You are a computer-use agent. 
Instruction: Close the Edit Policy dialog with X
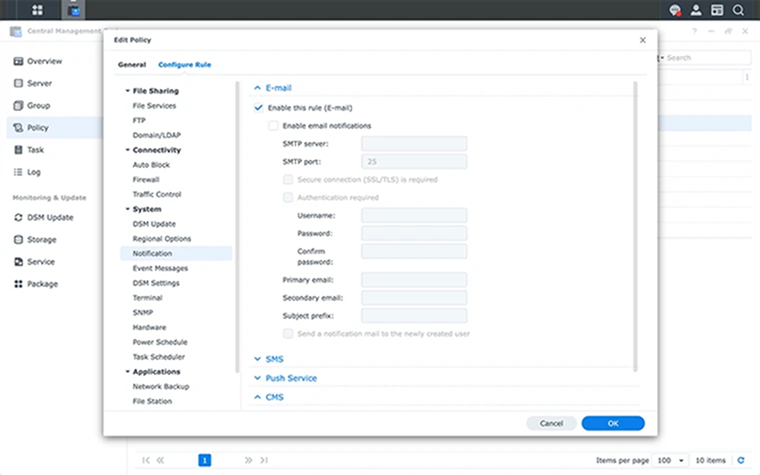coord(642,40)
